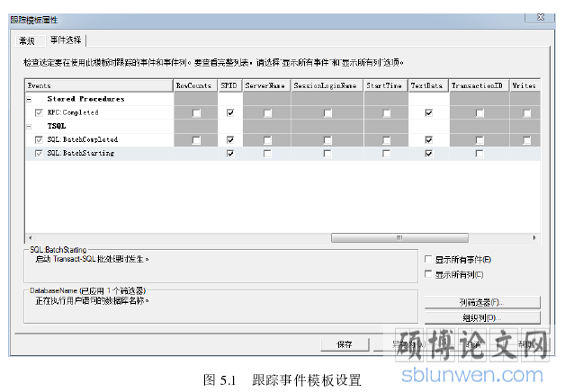Enable RowCounts for SQL:BatchCompleted
Image resolution: width=565 pixels, height=392 pixels.
196,140
